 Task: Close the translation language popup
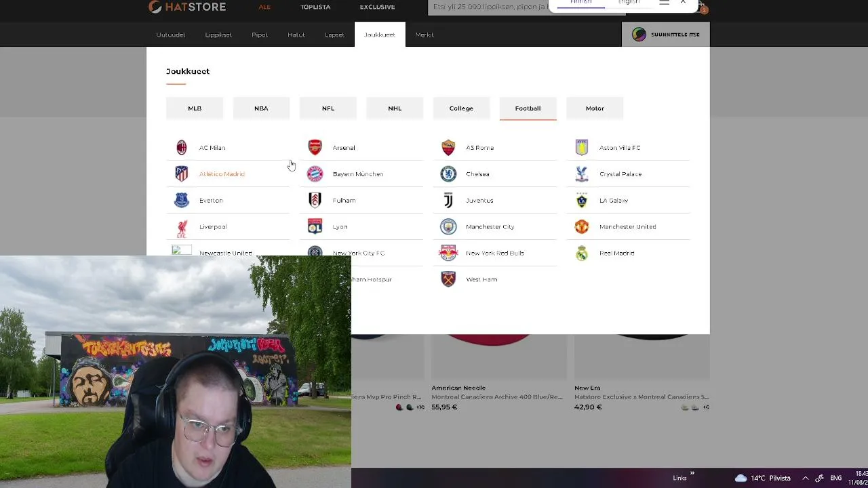(x=683, y=3)
